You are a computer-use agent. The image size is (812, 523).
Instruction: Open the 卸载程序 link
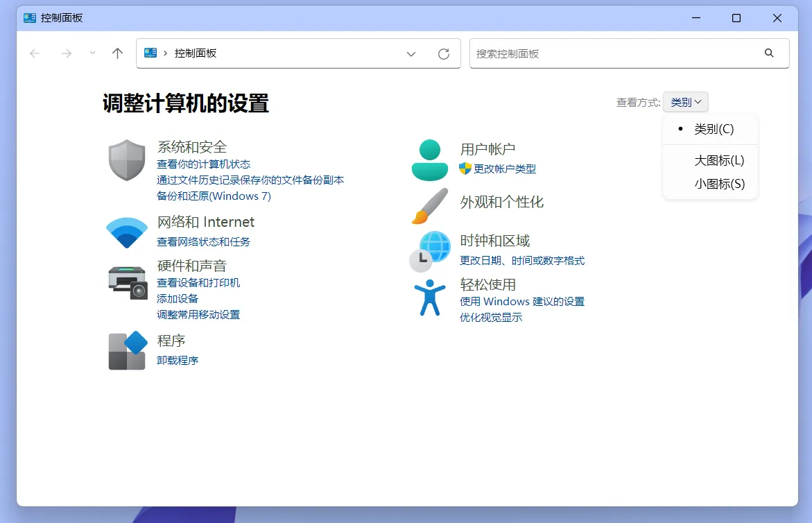(x=178, y=360)
